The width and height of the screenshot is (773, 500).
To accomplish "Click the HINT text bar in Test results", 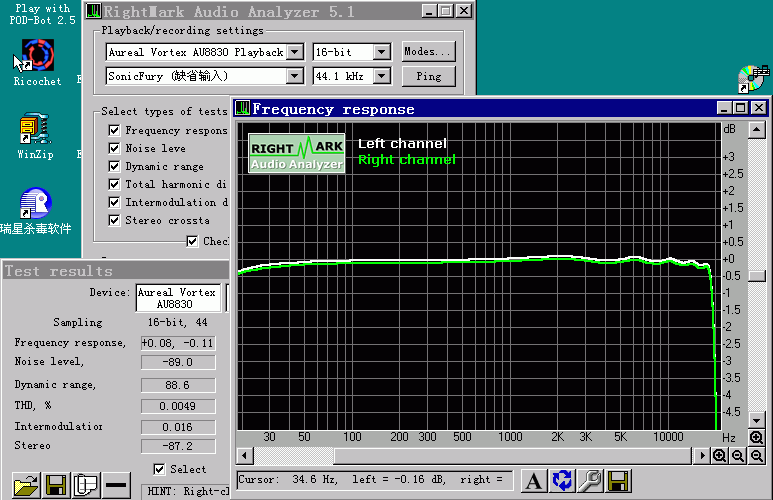I will (x=185, y=491).
